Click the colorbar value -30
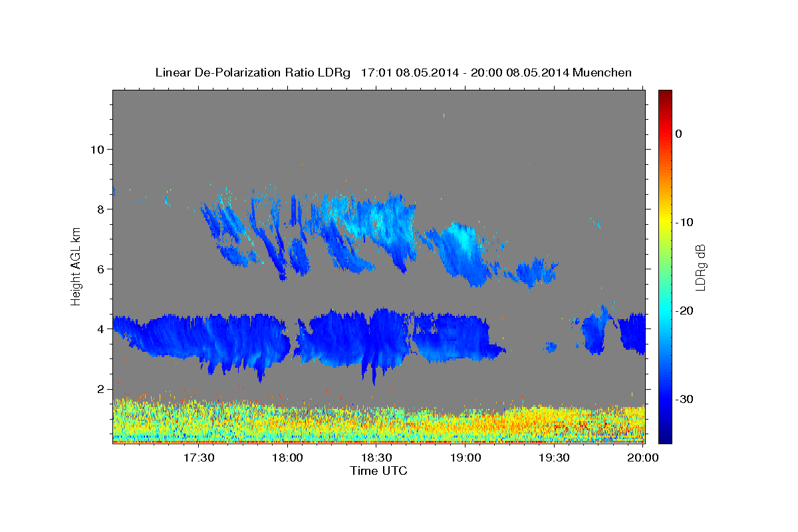Viewport: 798px width, 532px height. pyautogui.click(x=685, y=399)
